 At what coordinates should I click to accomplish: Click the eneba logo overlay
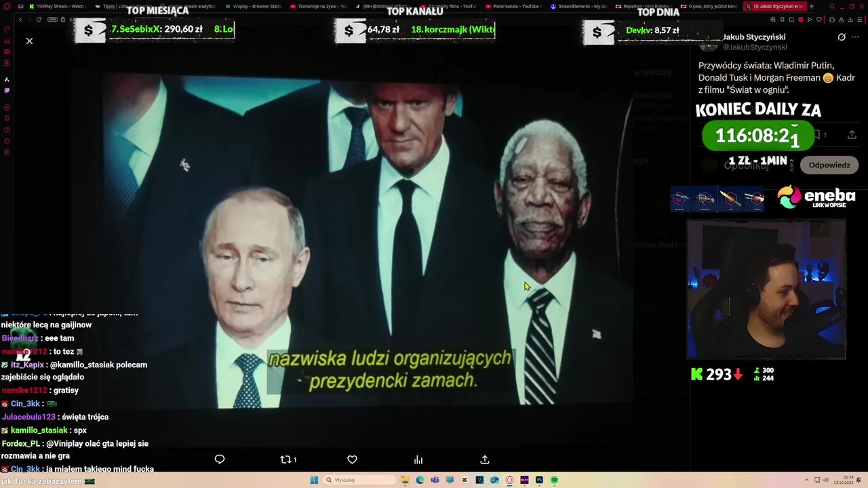(x=816, y=197)
